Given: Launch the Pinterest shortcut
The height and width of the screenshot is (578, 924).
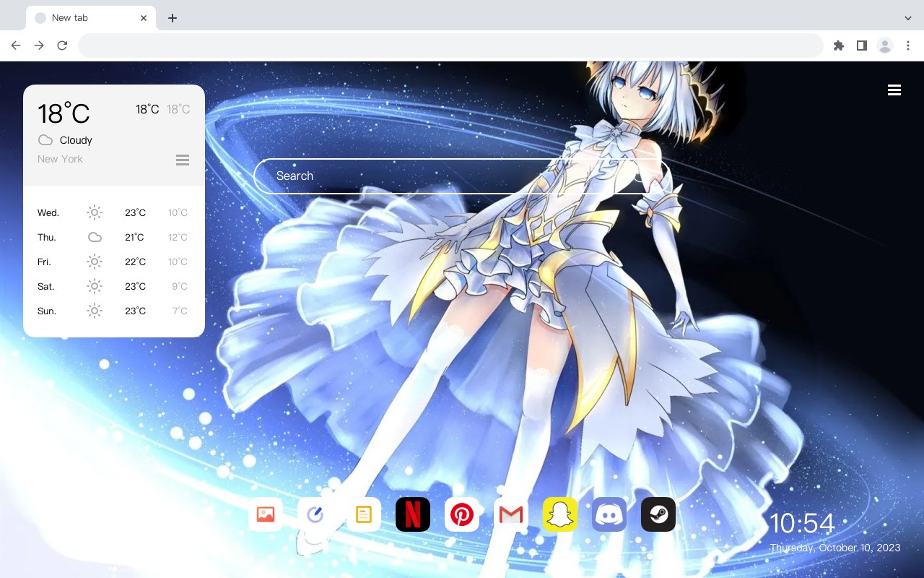Looking at the screenshot, I should 462,514.
